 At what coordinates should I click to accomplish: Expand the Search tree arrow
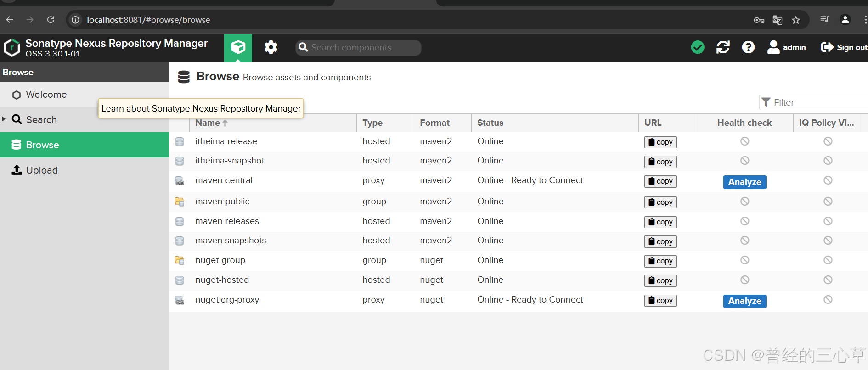click(4, 119)
